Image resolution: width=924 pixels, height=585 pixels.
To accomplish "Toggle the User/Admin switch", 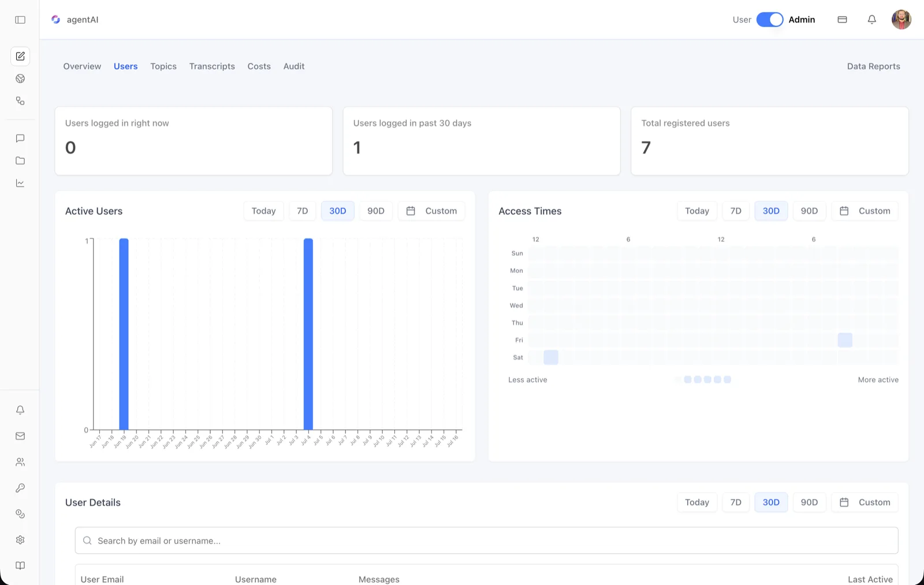I will point(770,20).
